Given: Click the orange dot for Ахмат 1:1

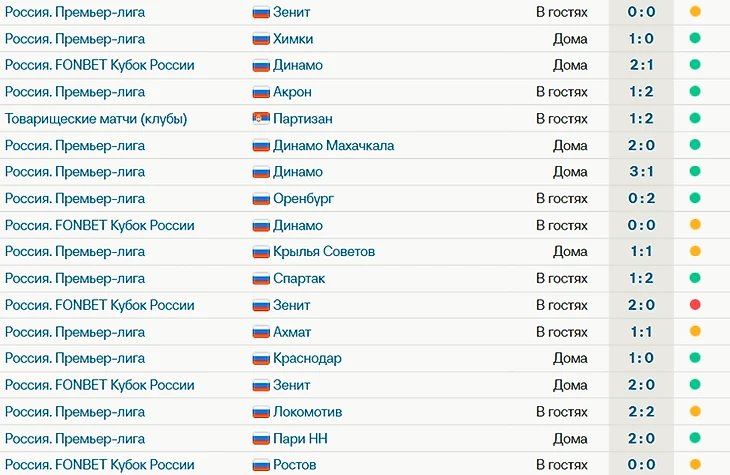Looking at the screenshot, I should 695,331.
